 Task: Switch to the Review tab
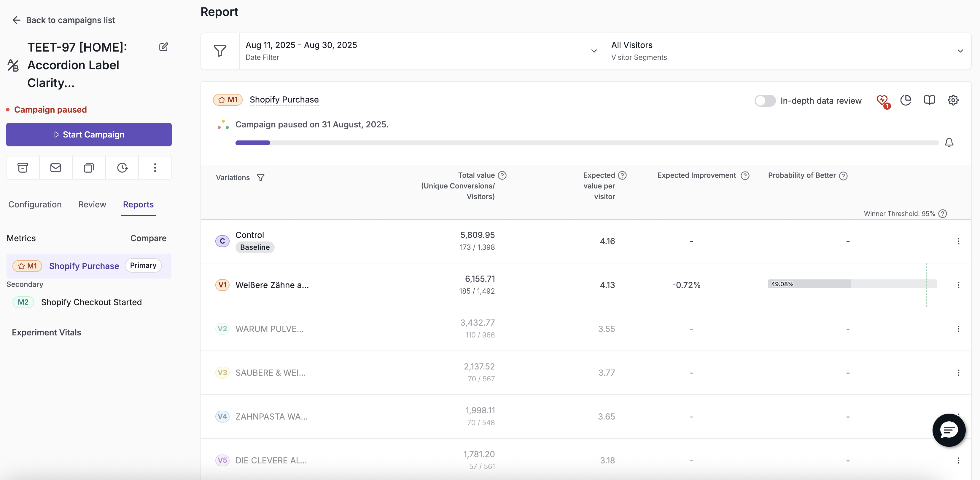coord(92,204)
